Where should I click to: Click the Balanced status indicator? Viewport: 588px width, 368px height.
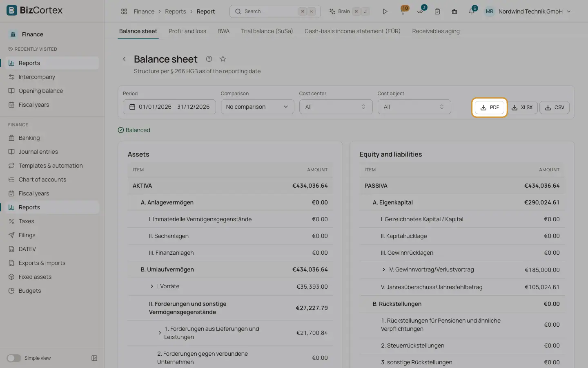(x=134, y=130)
